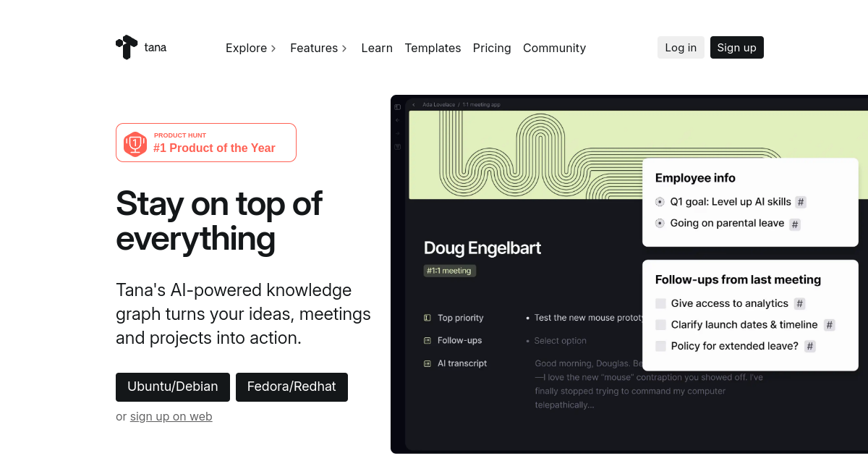868x456 pixels.
Task: Click the Tana logo icon
Action: 127,47
